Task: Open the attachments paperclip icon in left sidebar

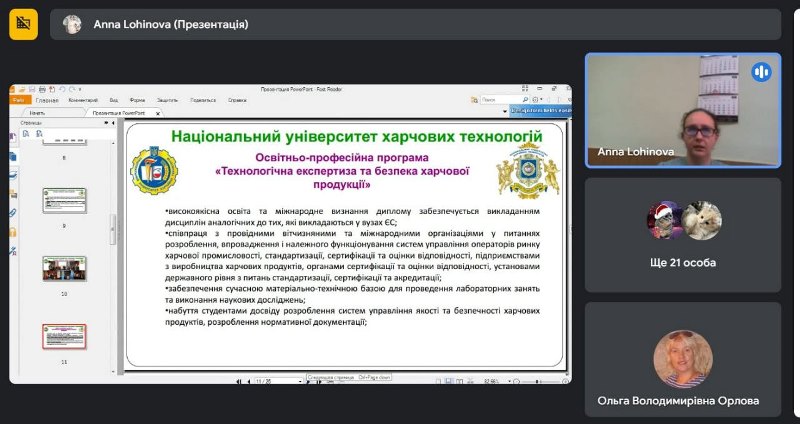Action: [x=13, y=213]
